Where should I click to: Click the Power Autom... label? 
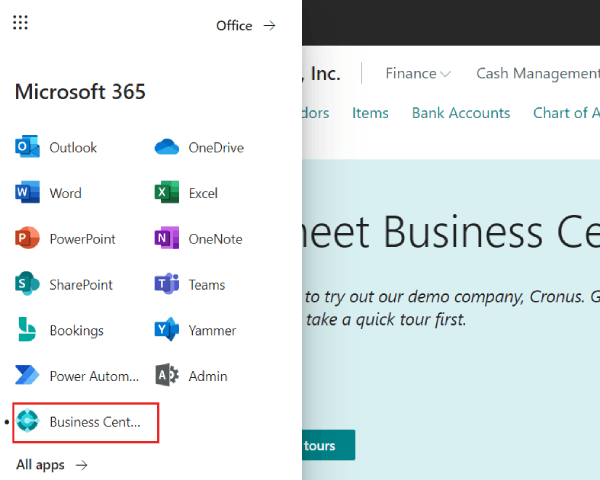click(94, 376)
